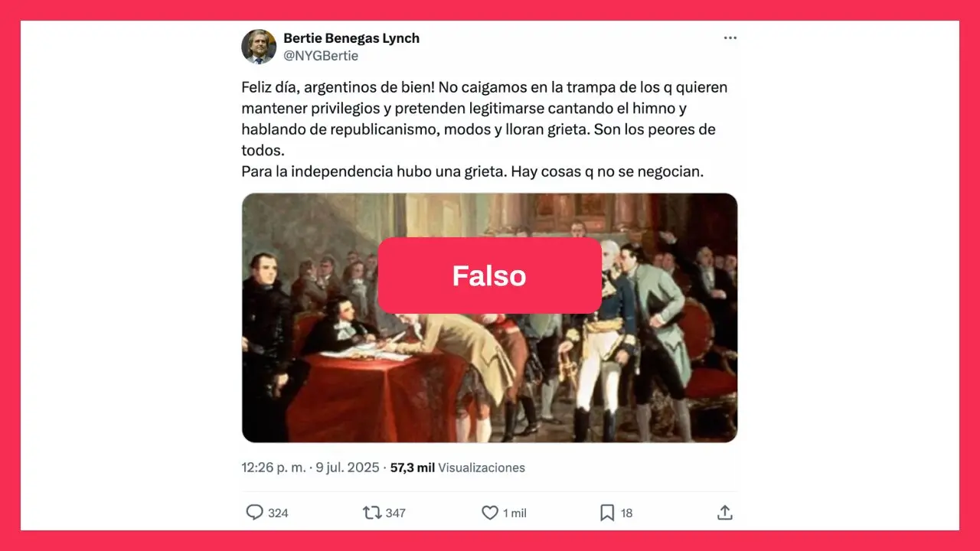Click the tweet text beginning Feliz día
This screenshot has height=551, width=980.
(x=485, y=129)
